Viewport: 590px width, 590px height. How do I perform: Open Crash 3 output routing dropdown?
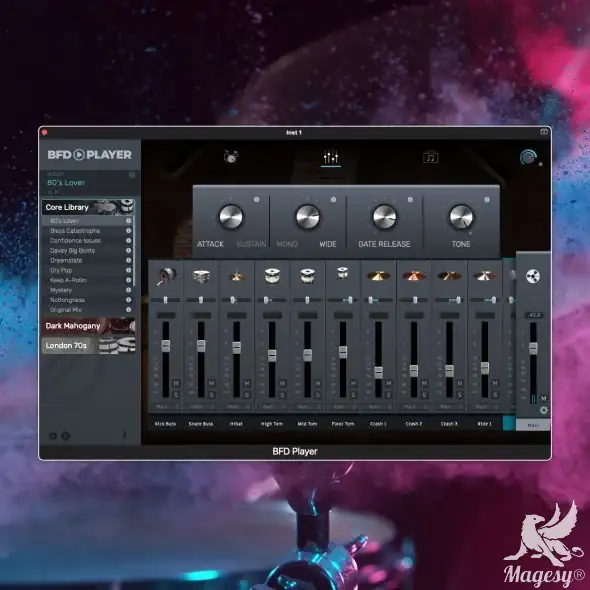point(449,407)
